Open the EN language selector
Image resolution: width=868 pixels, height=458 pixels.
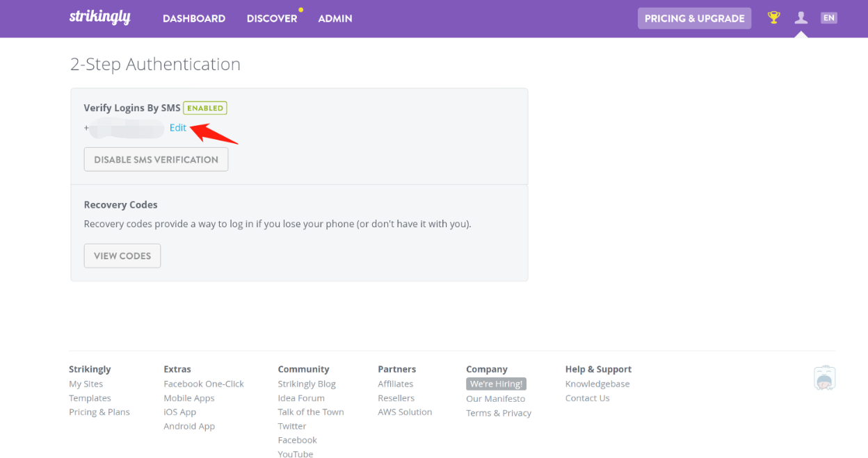[x=829, y=18]
